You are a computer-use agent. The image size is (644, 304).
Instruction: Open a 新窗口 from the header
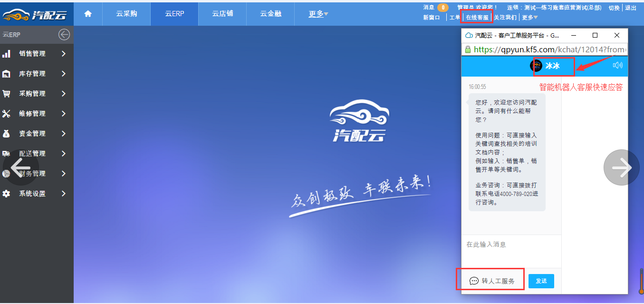432,18
